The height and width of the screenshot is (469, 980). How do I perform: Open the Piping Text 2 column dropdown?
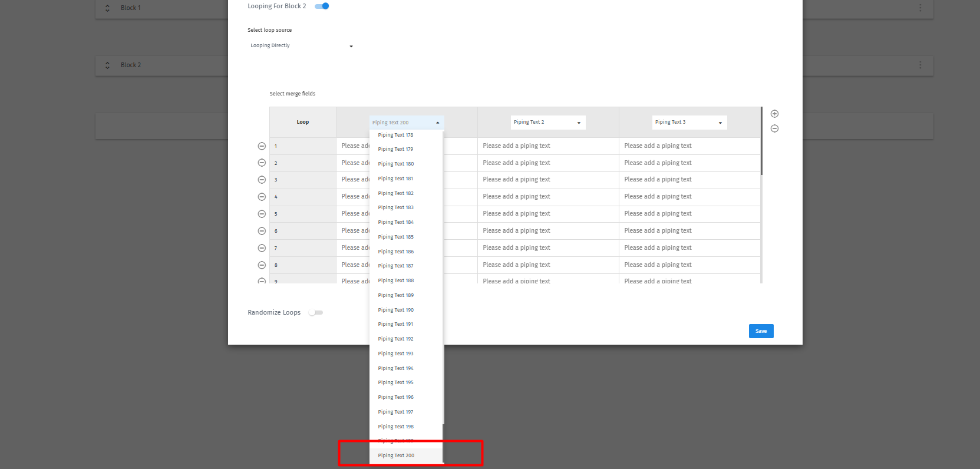point(547,122)
